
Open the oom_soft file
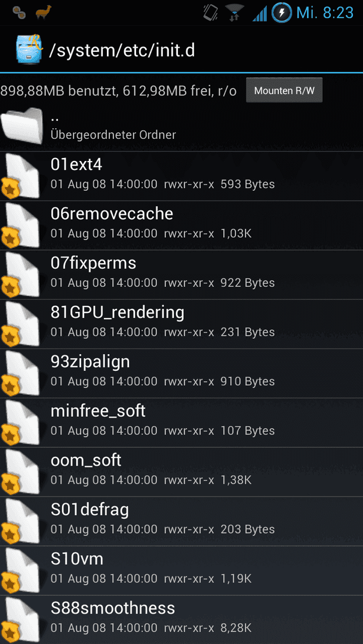tap(181, 472)
